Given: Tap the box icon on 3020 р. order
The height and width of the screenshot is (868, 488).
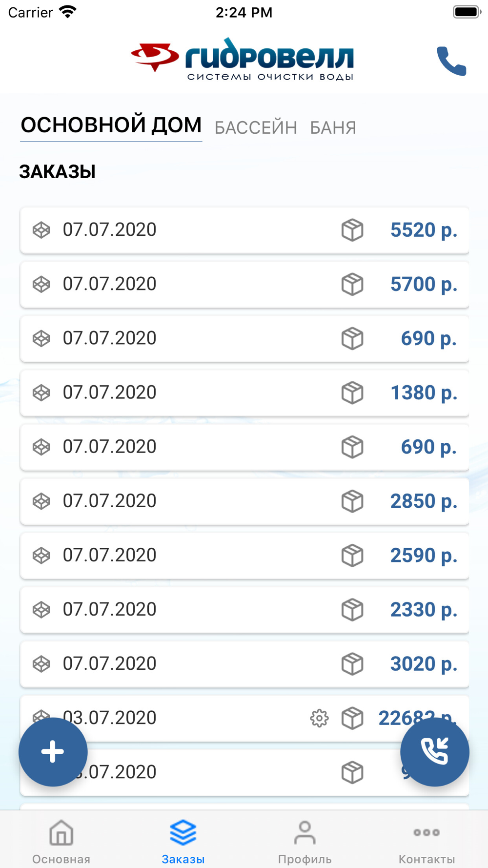Looking at the screenshot, I should (x=352, y=664).
